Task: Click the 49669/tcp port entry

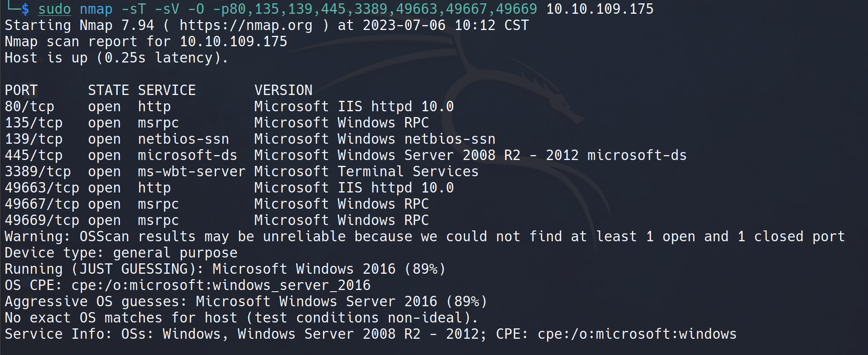Action: click(42, 220)
